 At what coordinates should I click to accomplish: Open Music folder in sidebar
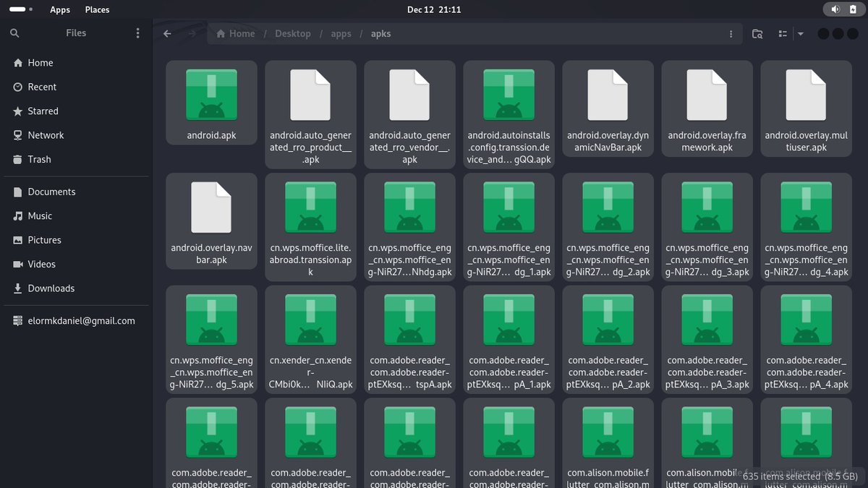point(76,215)
